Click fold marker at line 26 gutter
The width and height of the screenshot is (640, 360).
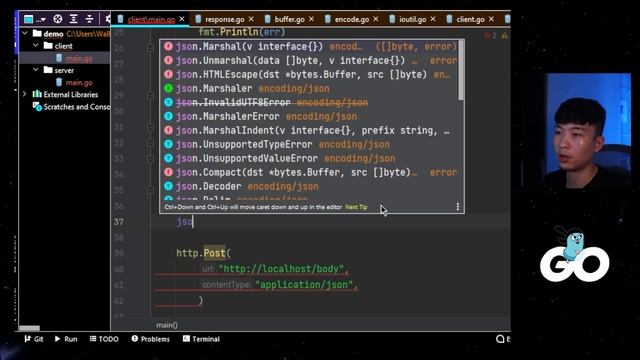(150, 48)
